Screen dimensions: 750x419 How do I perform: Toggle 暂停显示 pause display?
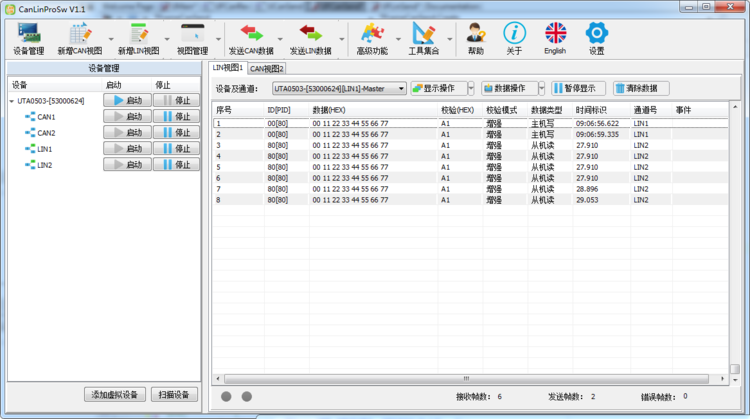coord(578,88)
